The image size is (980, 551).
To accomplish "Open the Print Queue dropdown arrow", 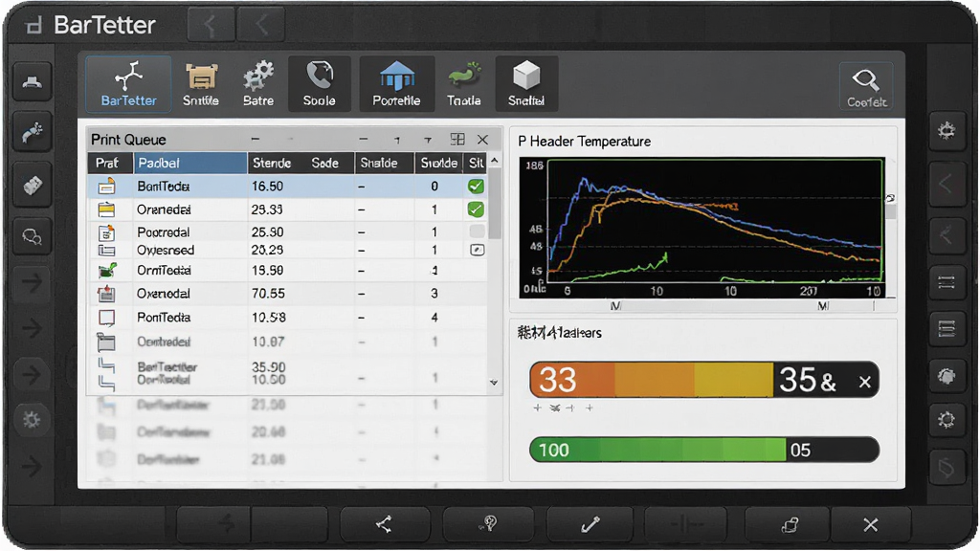I will [x=428, y=140].
